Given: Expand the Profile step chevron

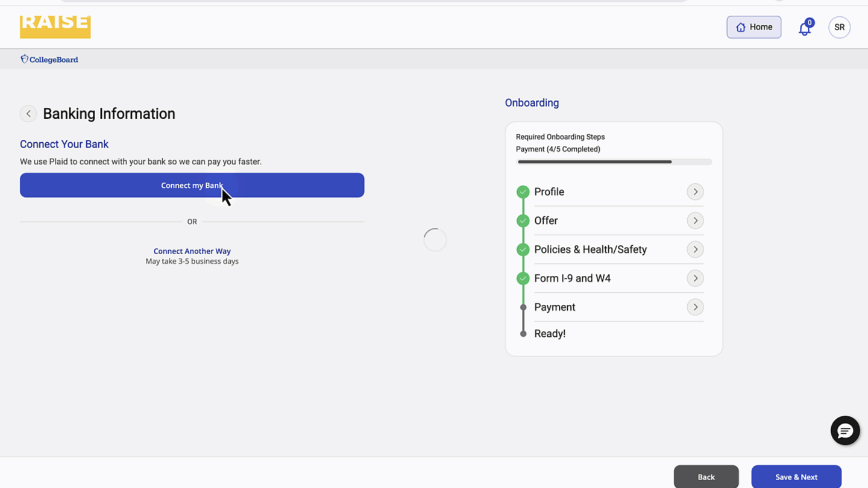Looking at the screenshot, I should (x=695, y=192).
